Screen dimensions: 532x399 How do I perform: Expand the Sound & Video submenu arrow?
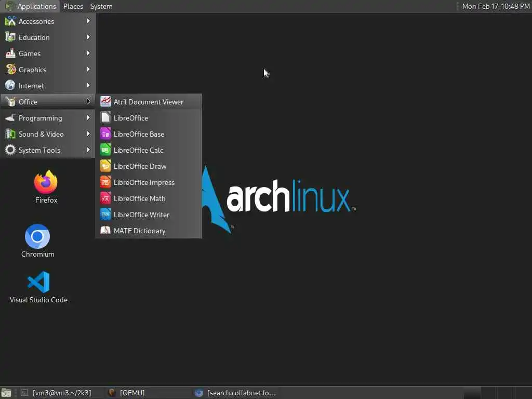pos(88,134)
